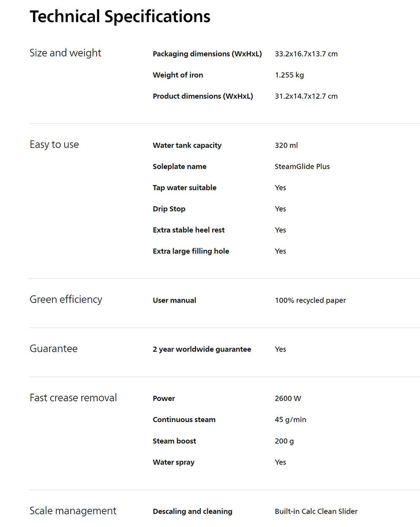Select the Fast crease removal heading
The height and width of the screenshot is (527, 420).
(73, 398)
